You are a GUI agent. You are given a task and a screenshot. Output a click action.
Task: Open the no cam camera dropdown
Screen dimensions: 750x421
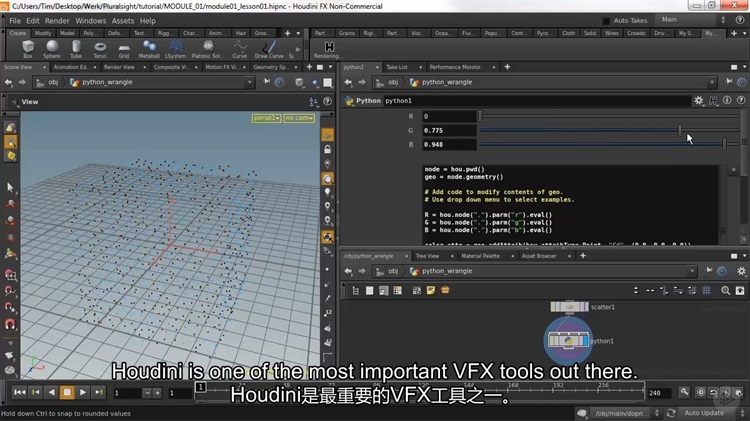pos(299,118)
